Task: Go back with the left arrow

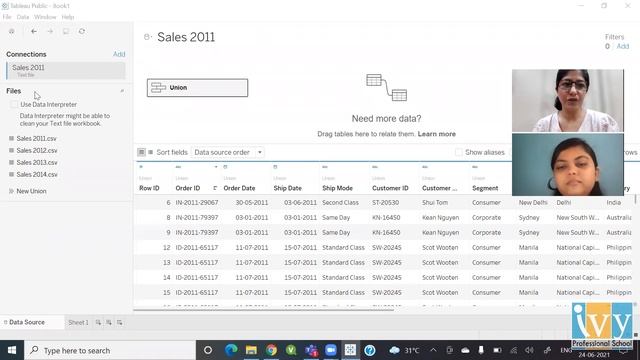Action: (x=34, y=31)
